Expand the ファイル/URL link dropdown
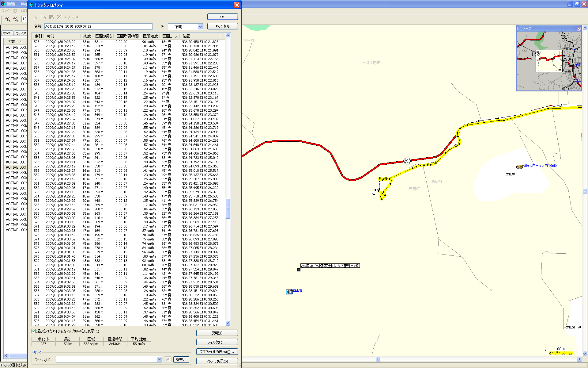 159,359
